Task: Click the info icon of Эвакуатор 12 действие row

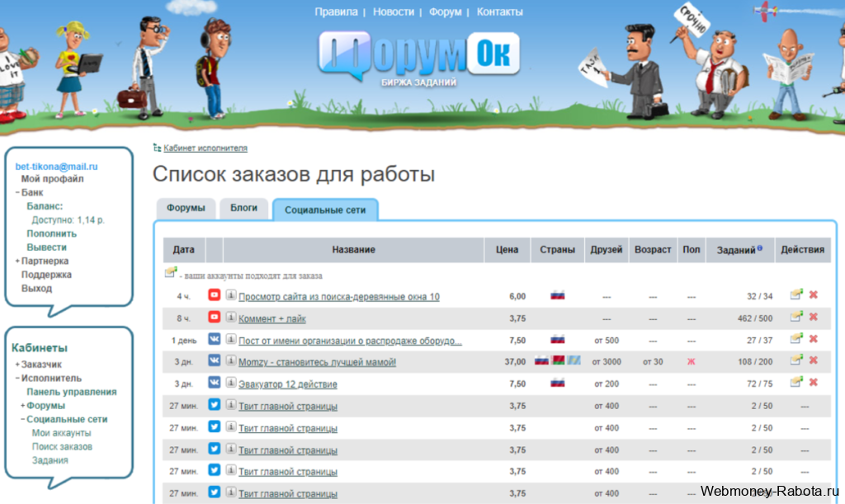Action: 231,382
